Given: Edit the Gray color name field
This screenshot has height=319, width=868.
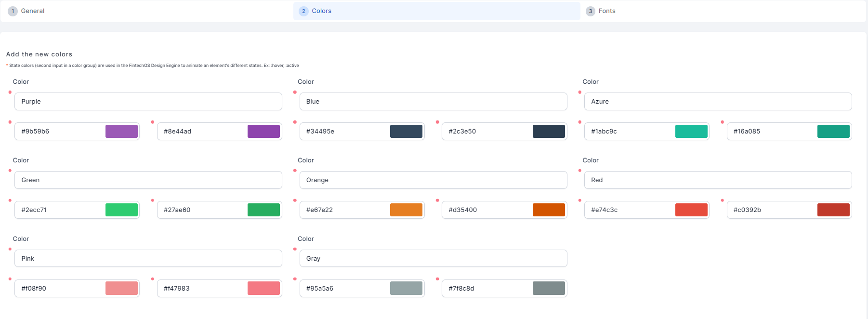Looking at the screenshot, I should tap(433, 259).
